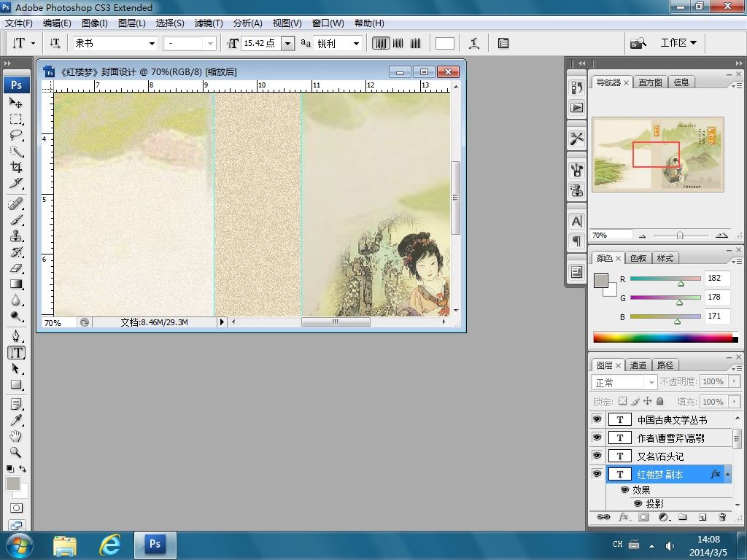747x560 pixels.
Task: Select the Blur tool
Action: tap(16, 300)
